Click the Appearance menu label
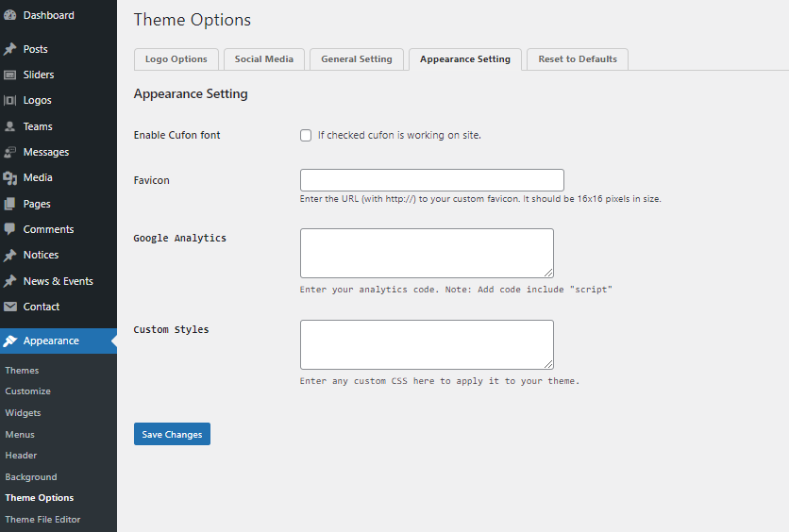This screenshot has width=789, height=532. click(51, 341)
